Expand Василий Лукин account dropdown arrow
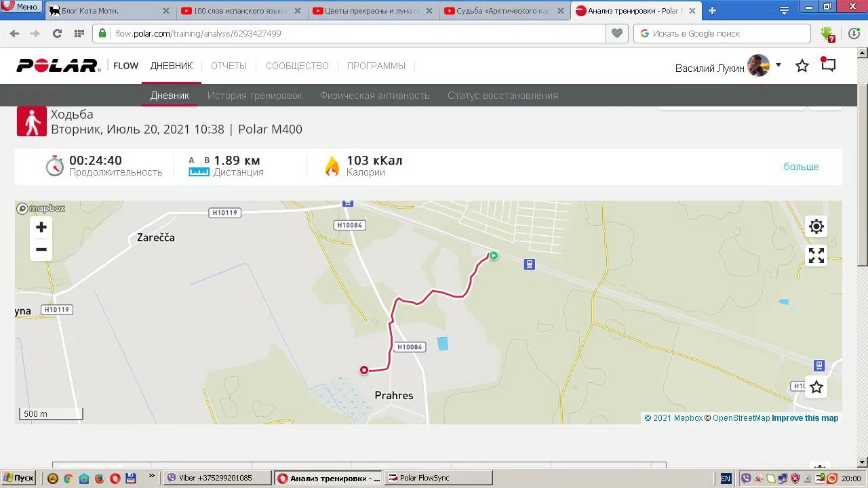This screenshot has width=868, height=488. (778, 65)
